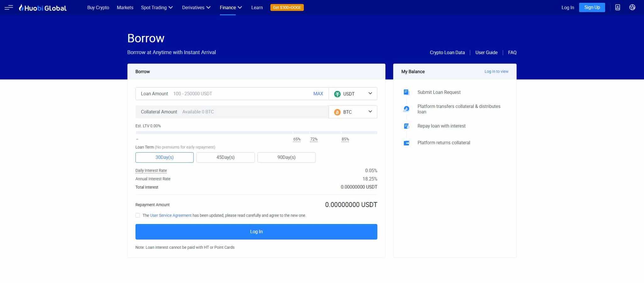Go to the Learn section
This screenshot has width=644, height=283.
point(257,7)
